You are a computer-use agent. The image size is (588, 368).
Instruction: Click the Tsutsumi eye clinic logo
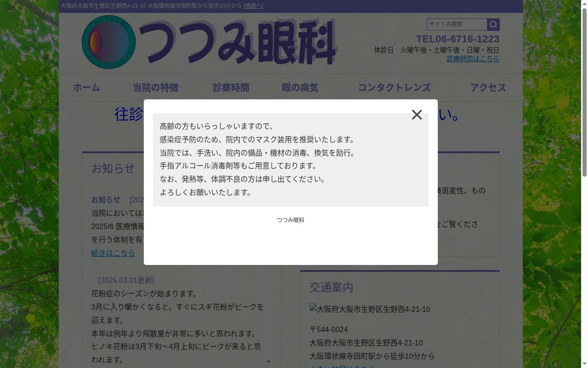click(109, 42)
